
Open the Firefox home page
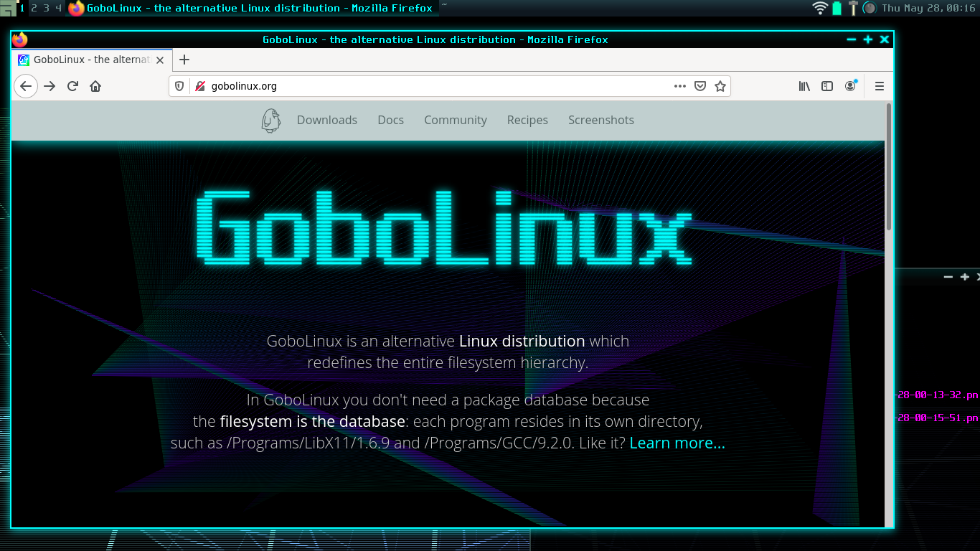95,85
